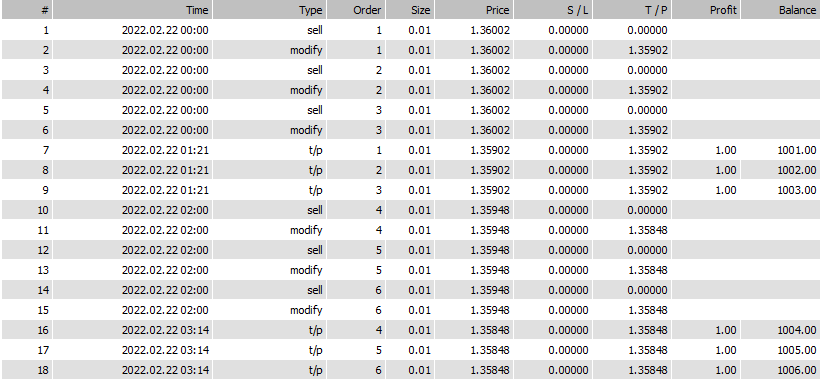Click the modify type in row 2
822x379 pixels.
coord(306,50)
